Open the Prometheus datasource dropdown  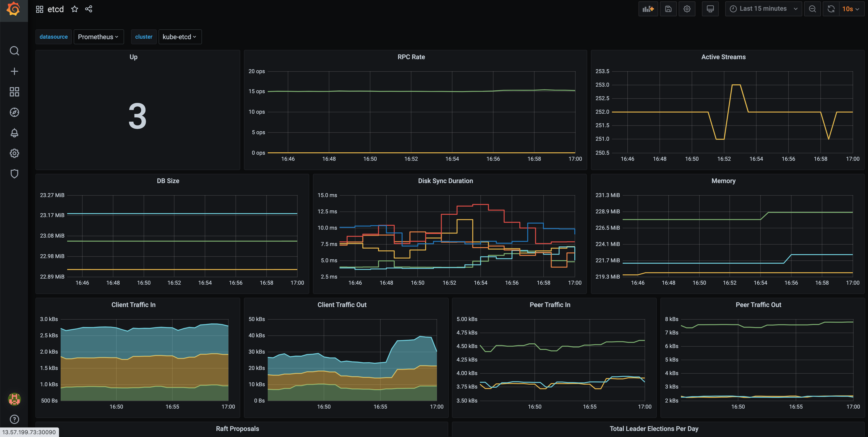[98, 37]
